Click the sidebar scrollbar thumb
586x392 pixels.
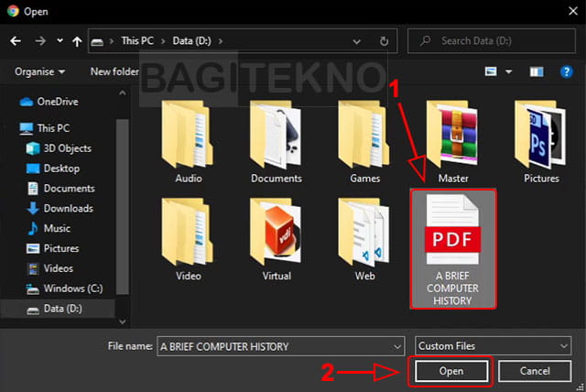(122, 207)
